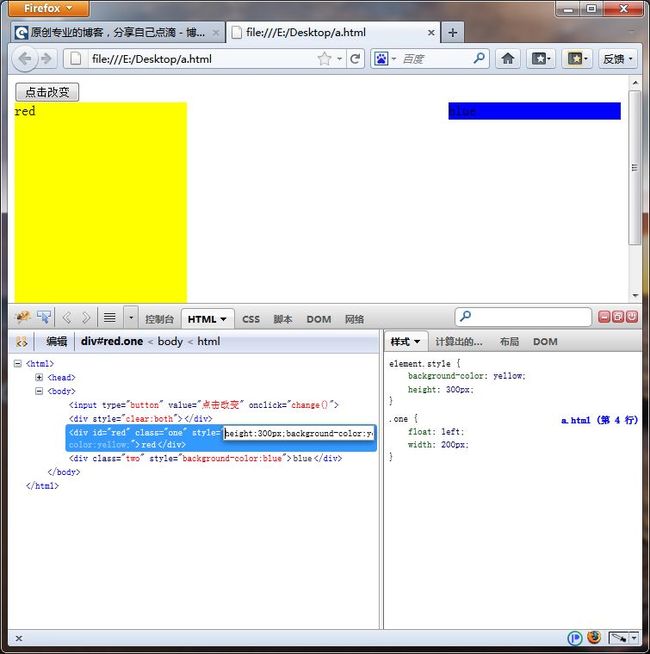Close the add-on bar X
Image resolution: width=650 pixels, height=654 pixels.
[x=19, y=639]
